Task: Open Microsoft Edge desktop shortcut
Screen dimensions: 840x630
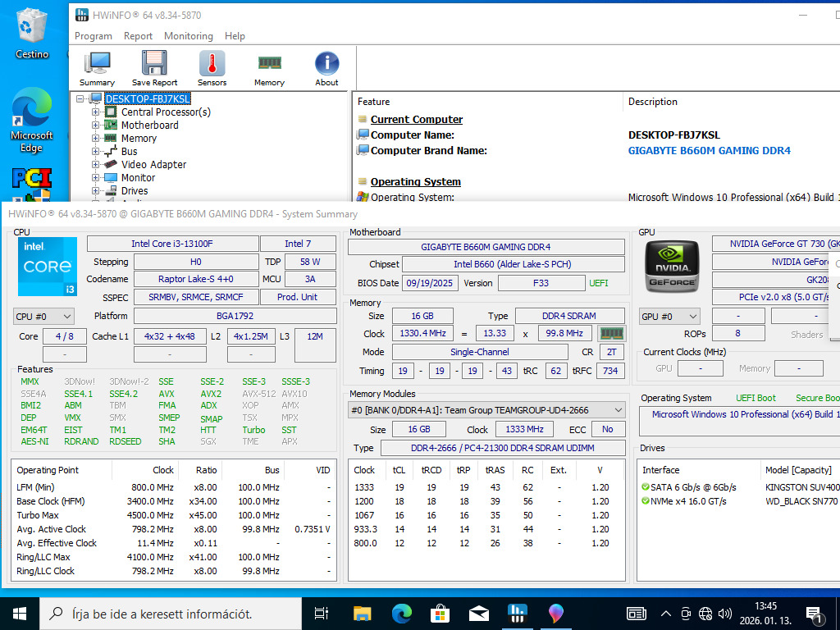Action: click(x=32, y=121)
